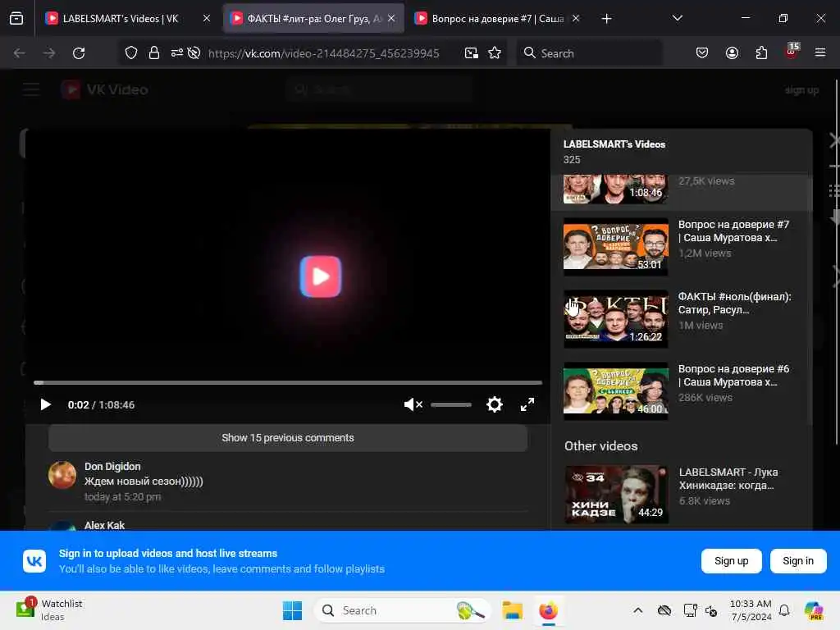Open the clock showing 10:33 AM
Image resolution: width=840 pixels, height=630 pixels.
(x=751, y=610)
